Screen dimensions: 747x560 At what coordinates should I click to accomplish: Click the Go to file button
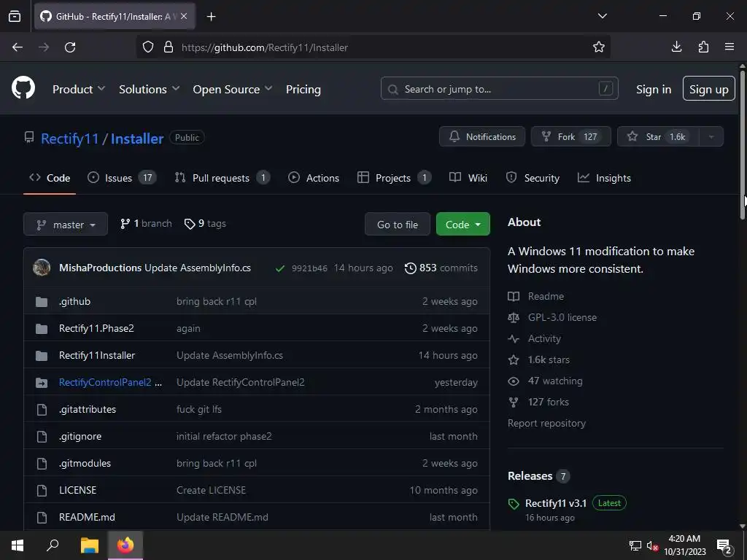pos(398,224)
